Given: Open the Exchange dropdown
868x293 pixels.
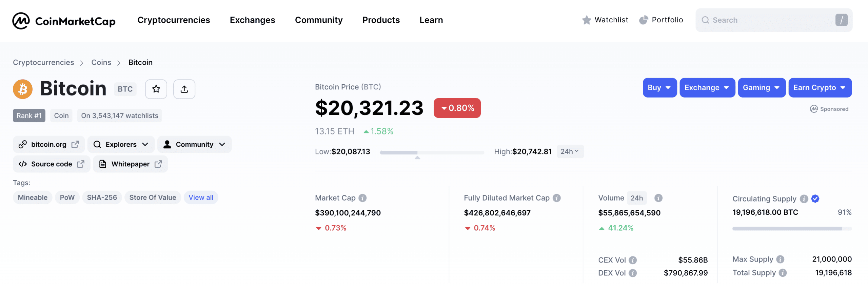Looking at the screenshot, I should [707, 88].
